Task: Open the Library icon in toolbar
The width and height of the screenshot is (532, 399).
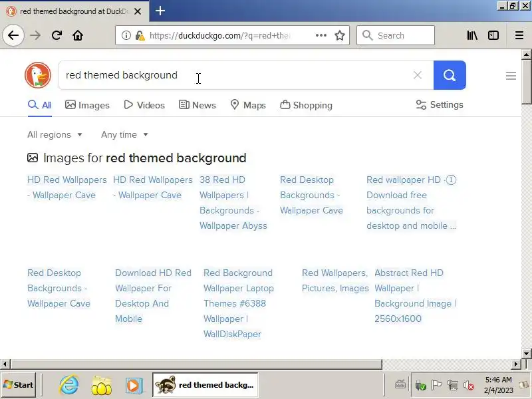Action: pyautogui.click(x=472, y=35)
